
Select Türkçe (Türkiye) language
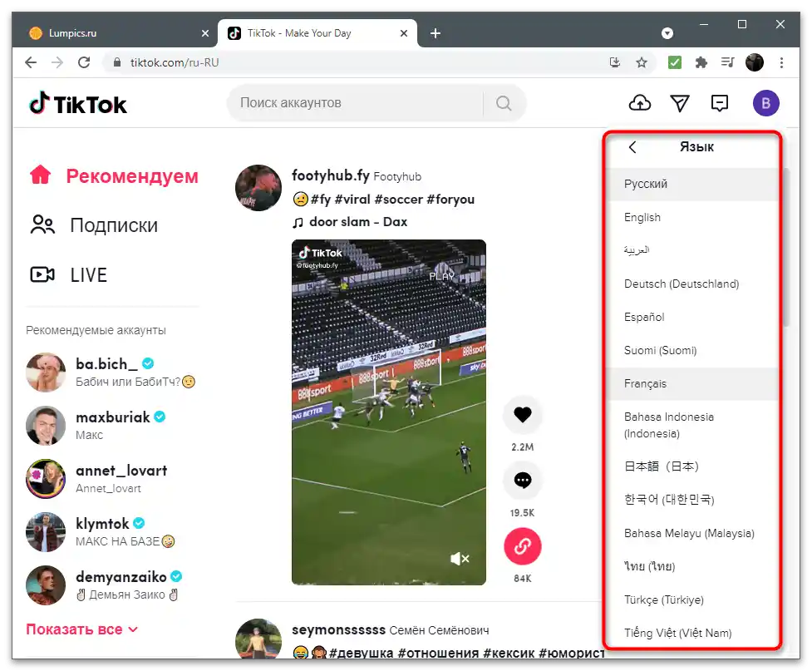[692, 599]
